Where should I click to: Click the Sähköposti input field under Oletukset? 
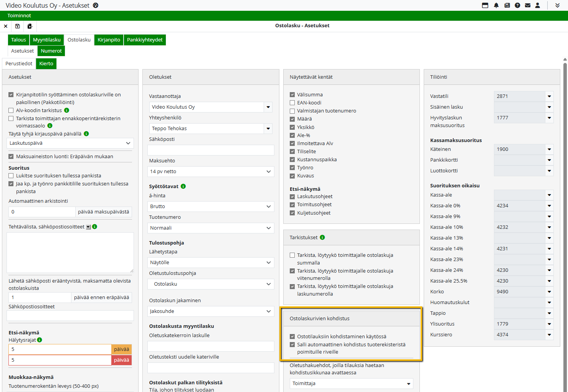pyautogui.click(x=211, y=150)
